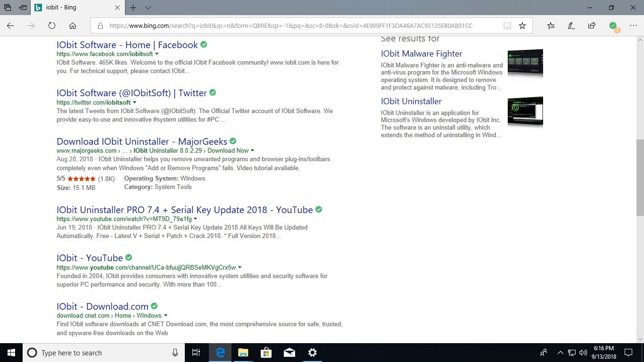Open Settings from the taskbar
644x362 pixels.
click(312, 353)
